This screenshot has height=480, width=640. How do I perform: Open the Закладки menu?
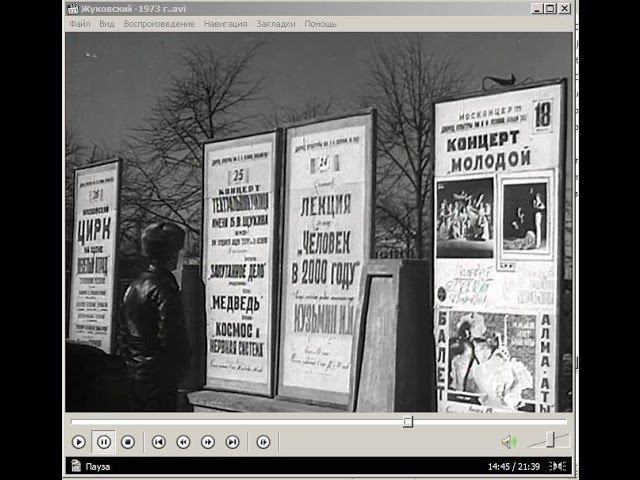pos(276,24)
